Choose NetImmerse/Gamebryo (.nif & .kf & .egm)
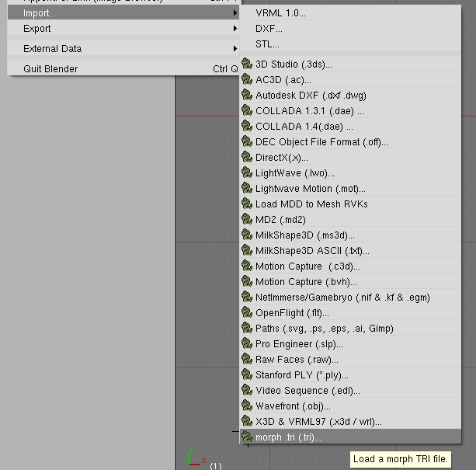Image resolution: width=476 pixels, height=470 pixels. pos(342,298)
